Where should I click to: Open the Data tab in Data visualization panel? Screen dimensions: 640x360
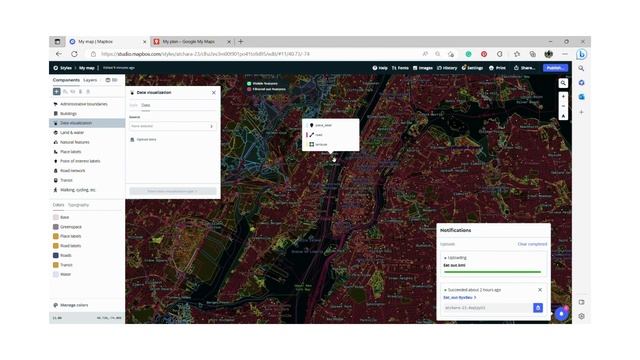146,105
